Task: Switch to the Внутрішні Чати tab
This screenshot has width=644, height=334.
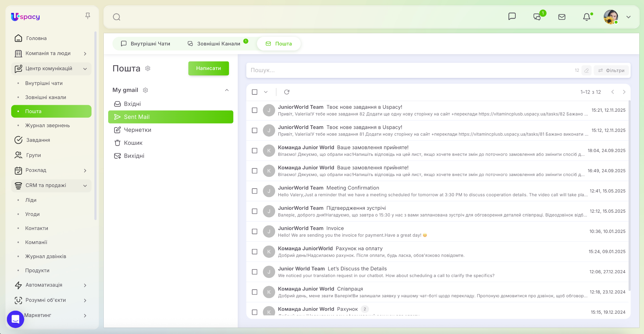Action: [x=146, y=44]
